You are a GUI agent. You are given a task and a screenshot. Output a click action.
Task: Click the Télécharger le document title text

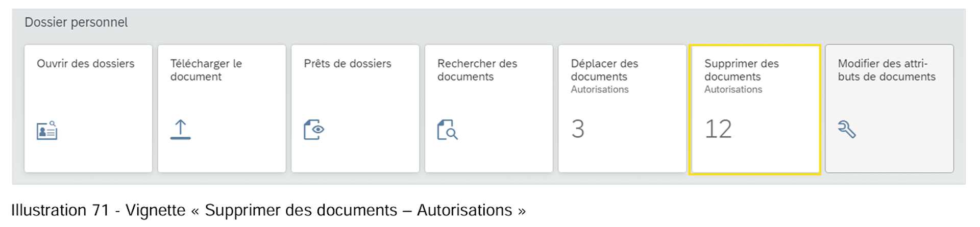(206, 70)
